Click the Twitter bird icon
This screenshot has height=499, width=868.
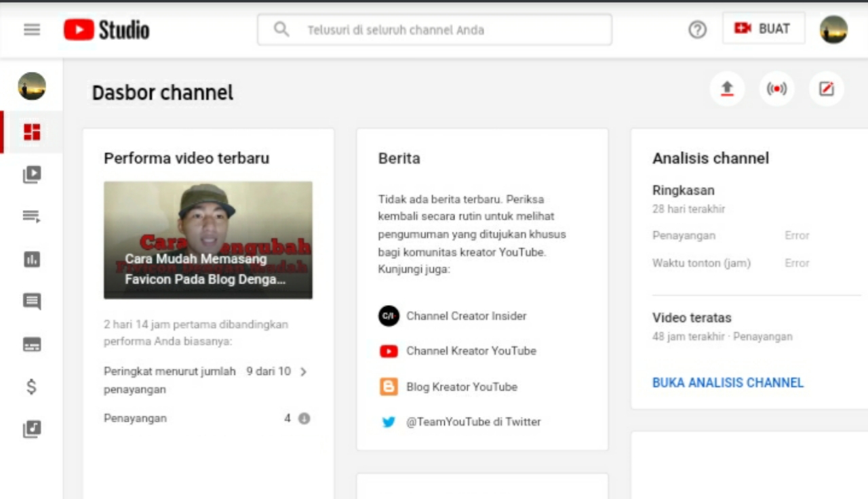pos(389,422)
